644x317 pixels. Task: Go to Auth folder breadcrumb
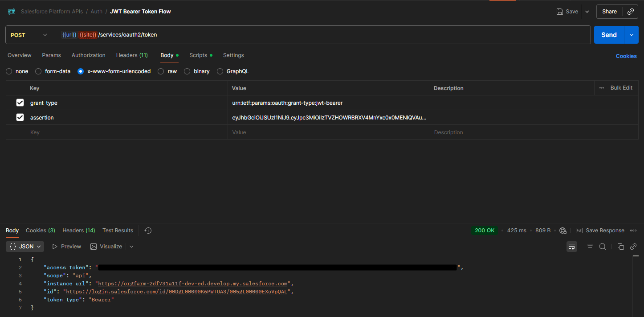click(97, 12)
